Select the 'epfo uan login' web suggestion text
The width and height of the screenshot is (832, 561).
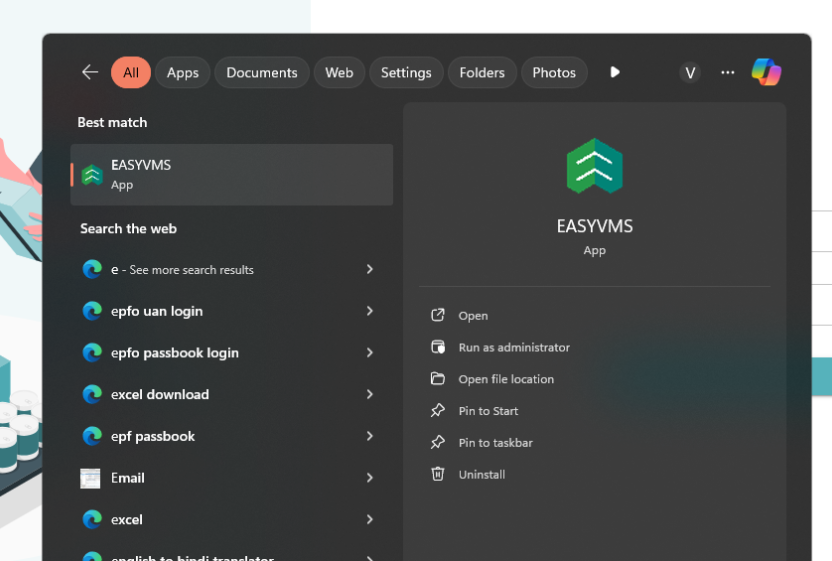157,312
